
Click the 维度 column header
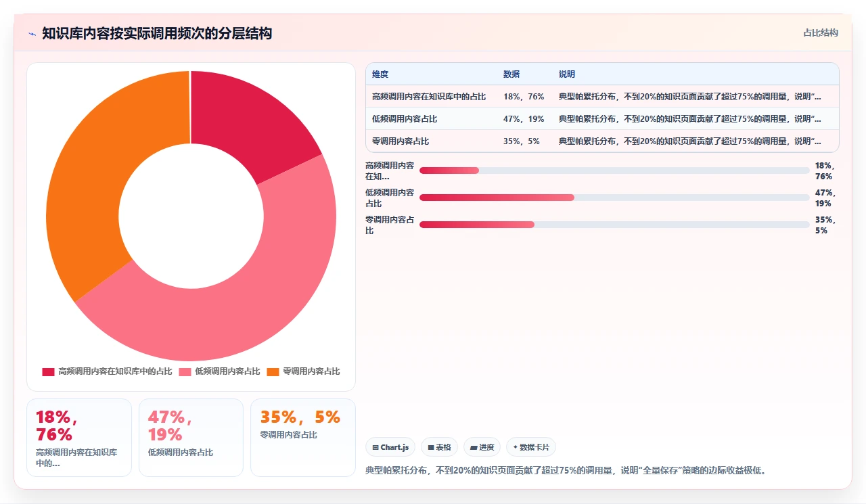[x=381, y=74]
